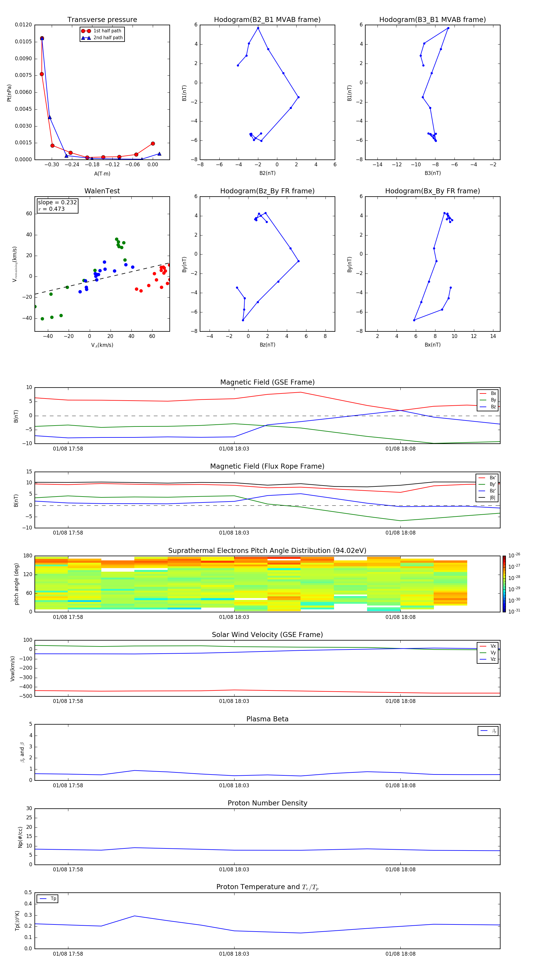Select "Bz'" in Flux Rope legend
Screen dimensions: 535x980
coord(487,491)
